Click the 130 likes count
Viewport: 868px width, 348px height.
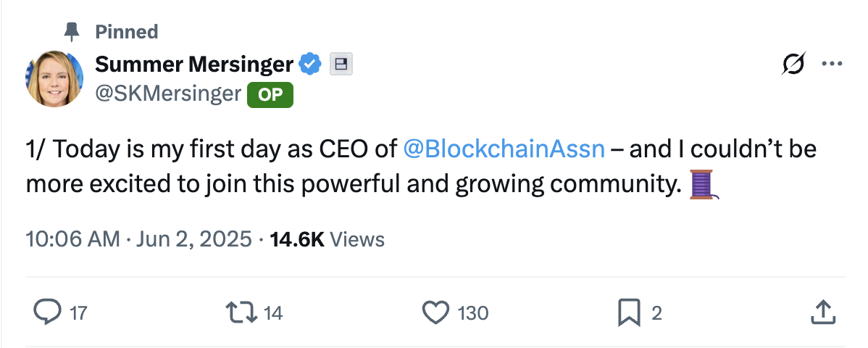pyautogui.click(x=473, y=313)
